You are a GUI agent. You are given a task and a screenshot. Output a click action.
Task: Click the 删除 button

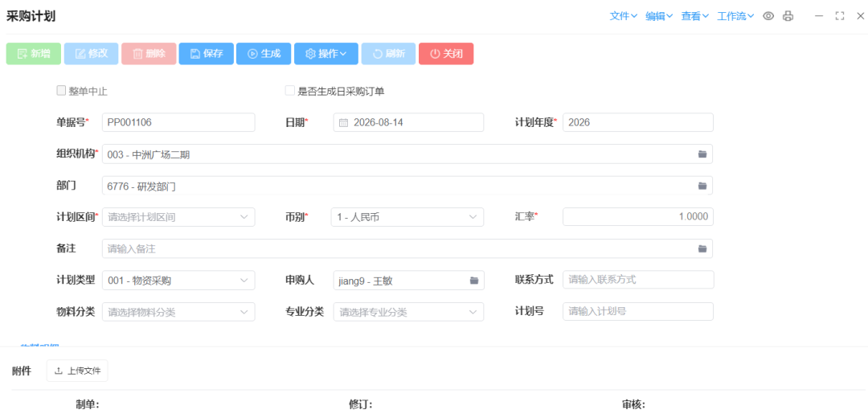pyautogui.click(x=149, y=54)
